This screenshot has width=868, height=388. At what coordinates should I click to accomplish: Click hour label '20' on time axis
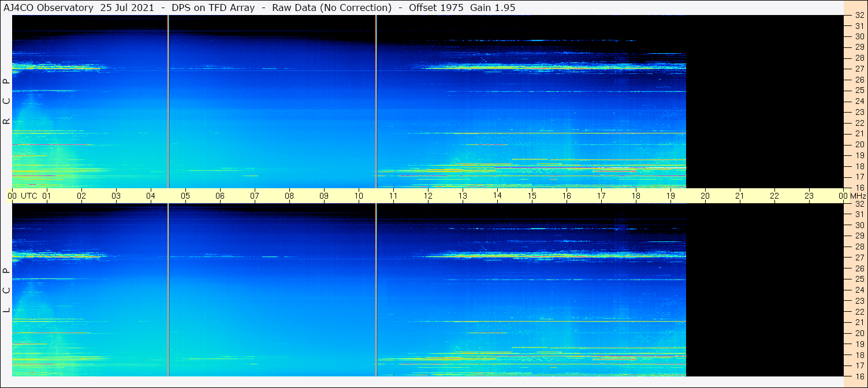[x=705, y=196]
